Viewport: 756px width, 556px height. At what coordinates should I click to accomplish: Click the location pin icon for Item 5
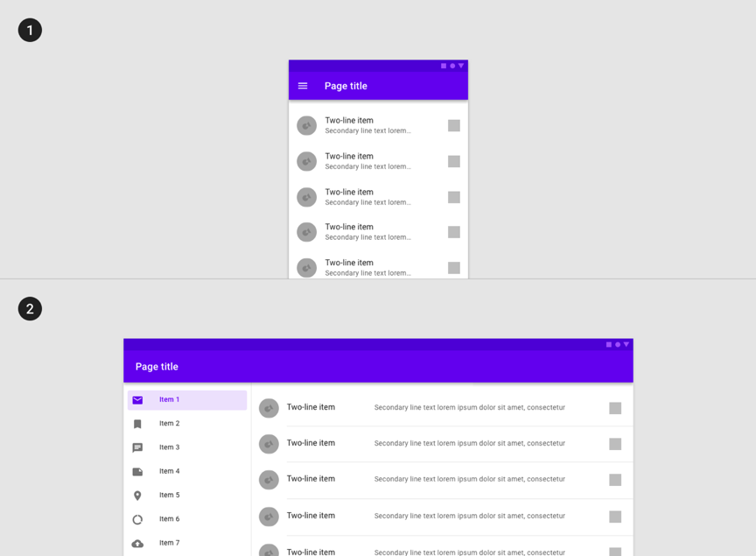[x=137, y=496]
